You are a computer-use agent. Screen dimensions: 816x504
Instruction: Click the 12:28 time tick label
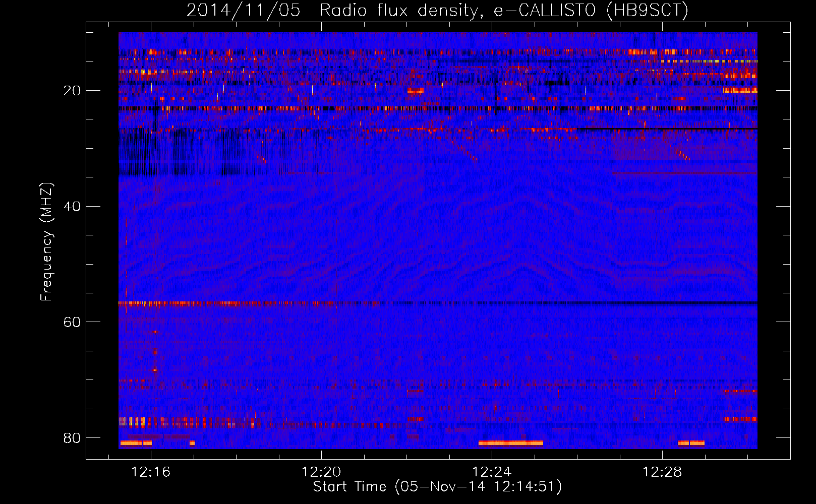662,472
